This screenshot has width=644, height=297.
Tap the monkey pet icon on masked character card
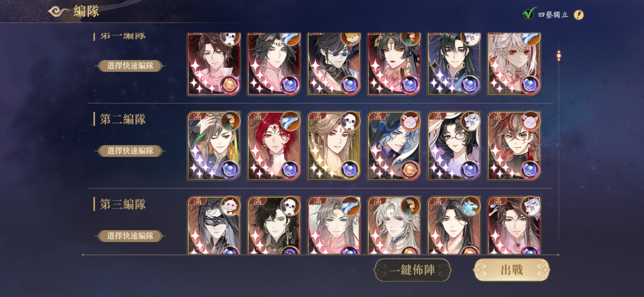coord(230,206)
